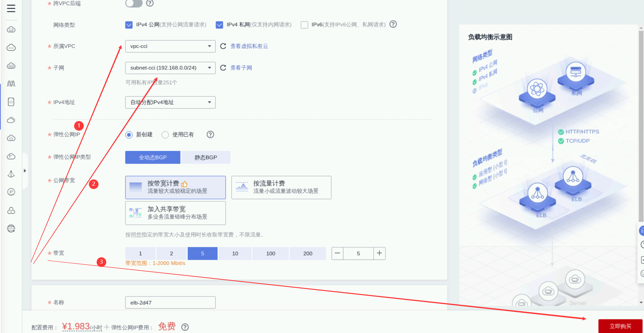The height and width of the screenshot is (333, 644).
Task: Click the 负载均衡示意图 heading
Action: point(490,37)
